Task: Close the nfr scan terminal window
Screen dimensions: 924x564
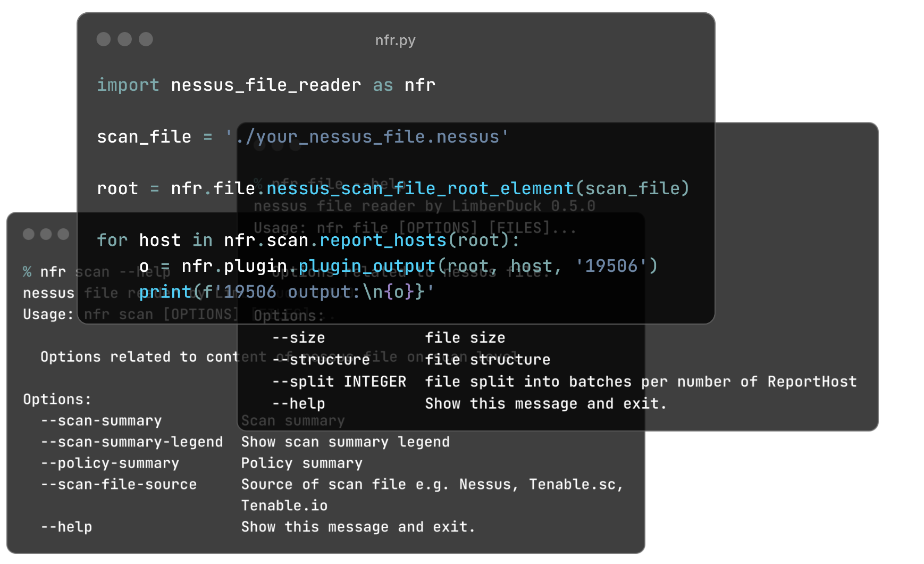Action: pyautogui.click(x=29, y=234)
